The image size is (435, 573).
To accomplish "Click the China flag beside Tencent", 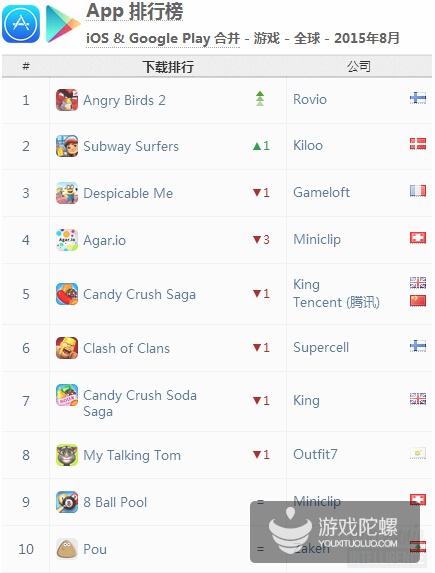I will 418,301.
